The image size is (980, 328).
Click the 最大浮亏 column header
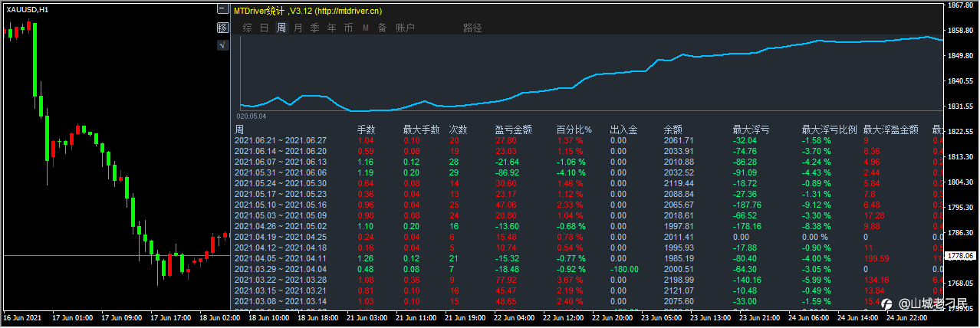point(751,130)
